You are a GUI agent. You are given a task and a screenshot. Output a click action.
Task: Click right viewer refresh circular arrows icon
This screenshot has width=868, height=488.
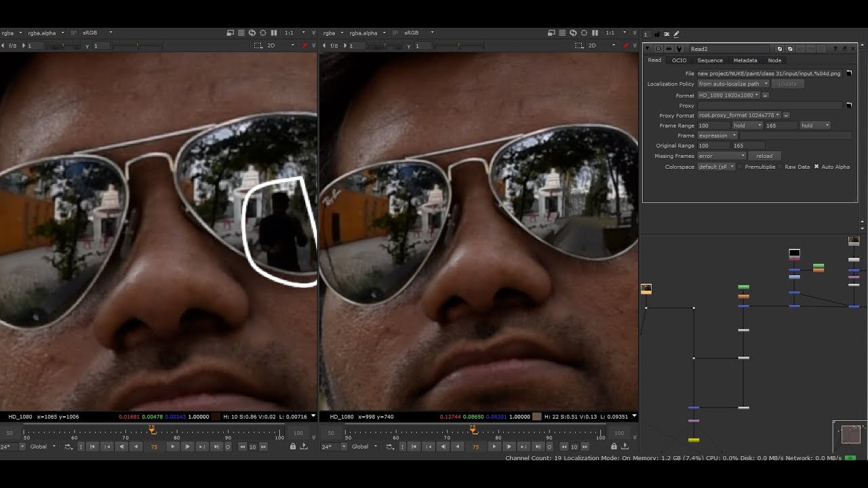pos(573,33)
